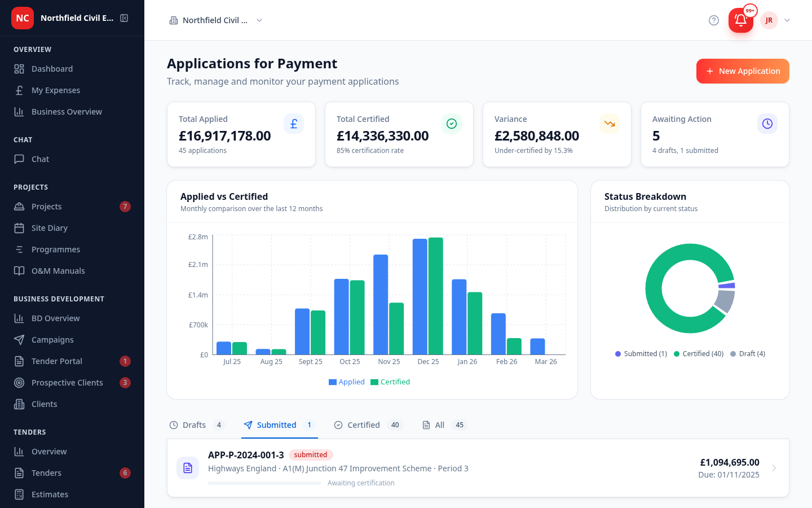Open the notifications bell

pos(741,20)
